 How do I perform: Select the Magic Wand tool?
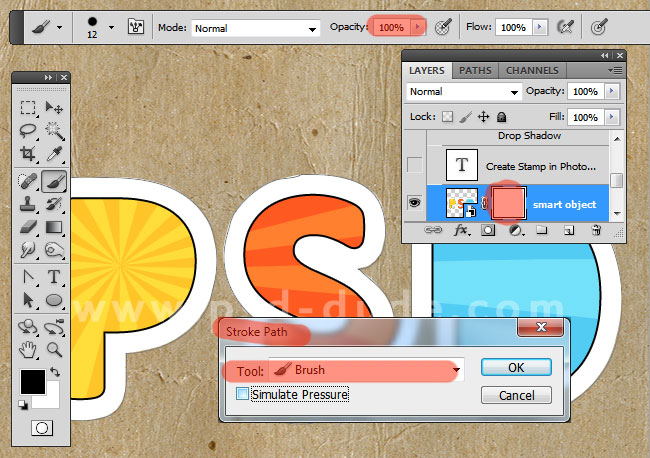tap(54, 131)
